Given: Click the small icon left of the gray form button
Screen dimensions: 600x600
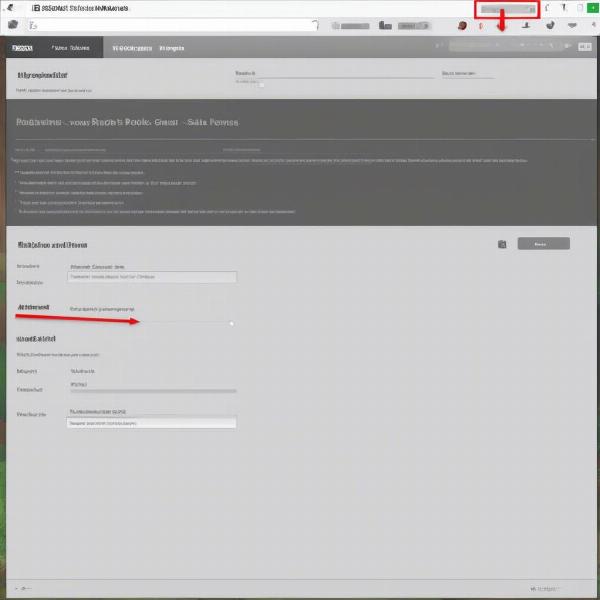Looking at the screenshot, I should tap(502, 244).
